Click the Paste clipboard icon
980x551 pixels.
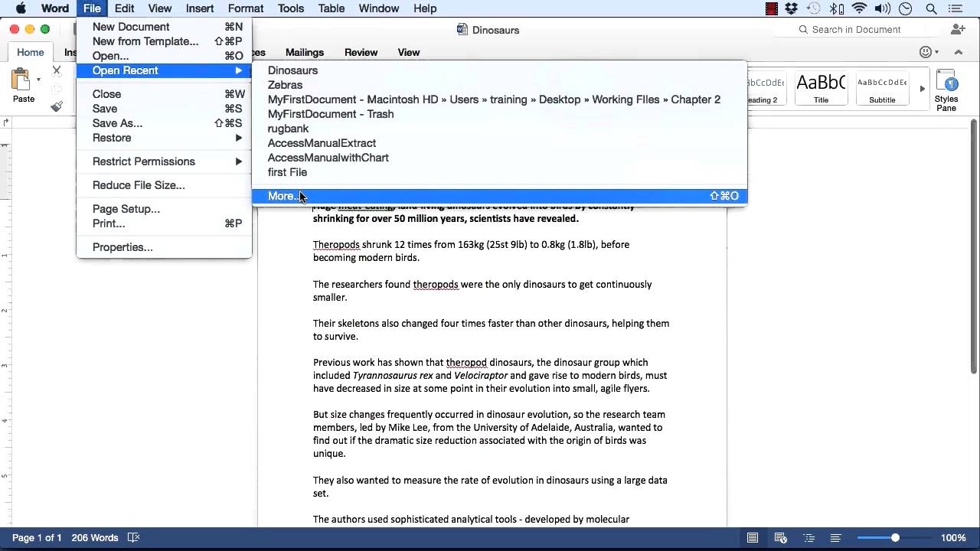[21, 80]
